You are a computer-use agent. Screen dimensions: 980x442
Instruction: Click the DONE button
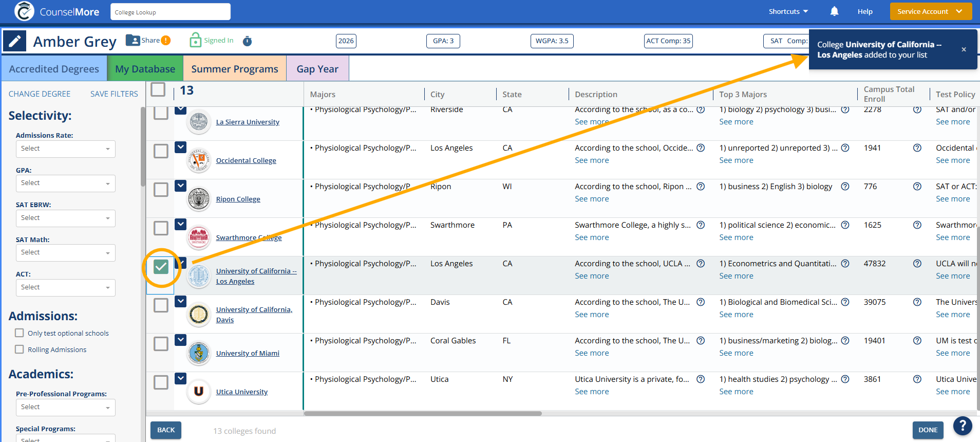point(928,430)
